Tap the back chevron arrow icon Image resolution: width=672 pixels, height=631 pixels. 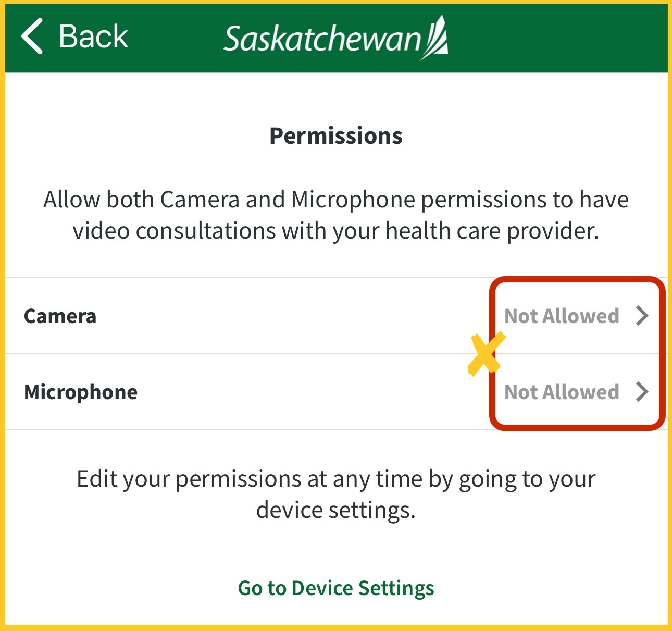tap(32, 36)
